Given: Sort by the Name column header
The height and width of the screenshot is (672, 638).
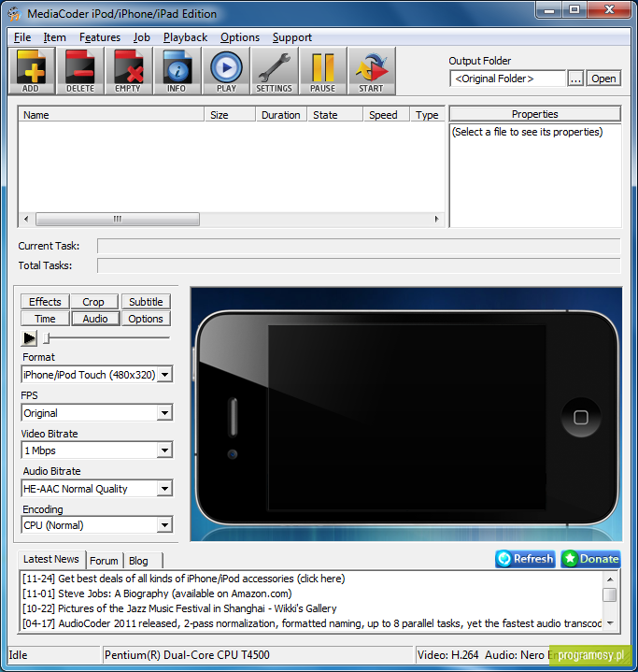Looking at the screenshot, I should pos(111,115).
